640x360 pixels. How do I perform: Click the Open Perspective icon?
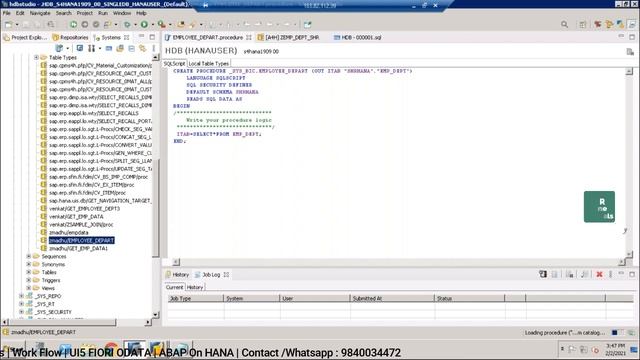click(x=582, y=24)
